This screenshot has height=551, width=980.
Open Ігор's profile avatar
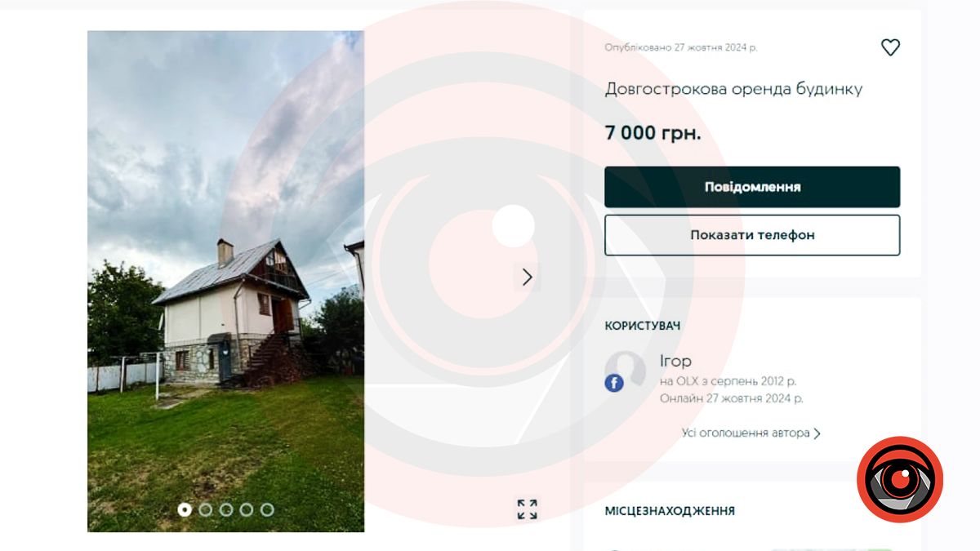point(626,371)
